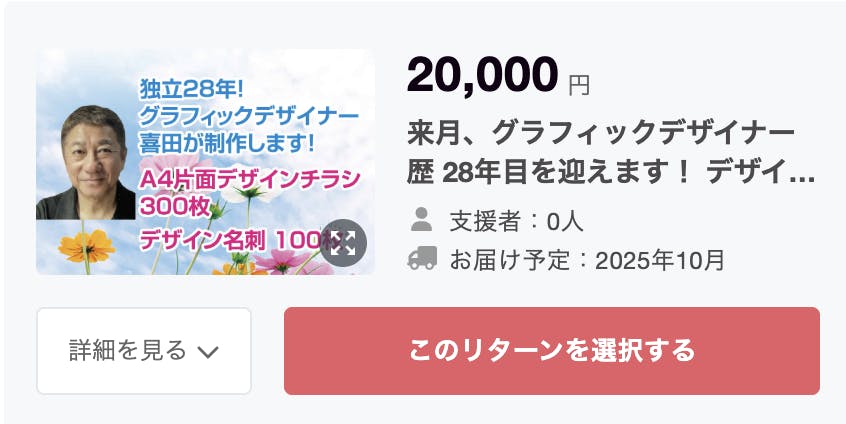
Task: Open the return's title text 来月、グラフィックデザイナー
Action: coord(601,132)
